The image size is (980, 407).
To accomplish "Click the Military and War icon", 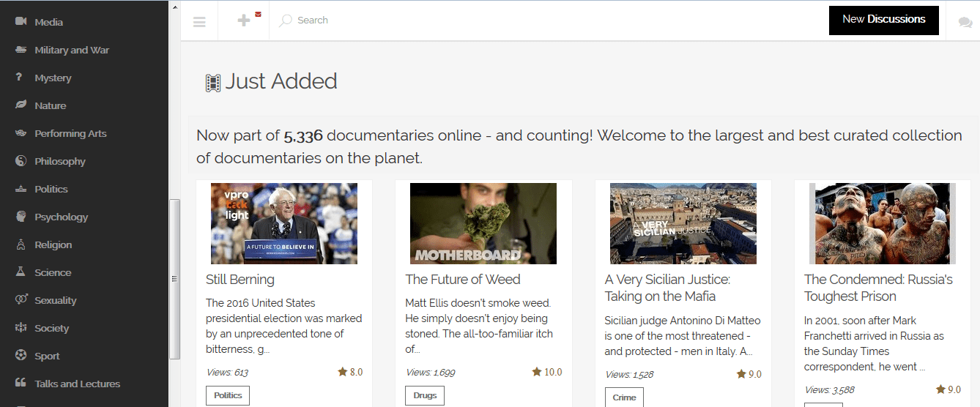I will (21, 50).
